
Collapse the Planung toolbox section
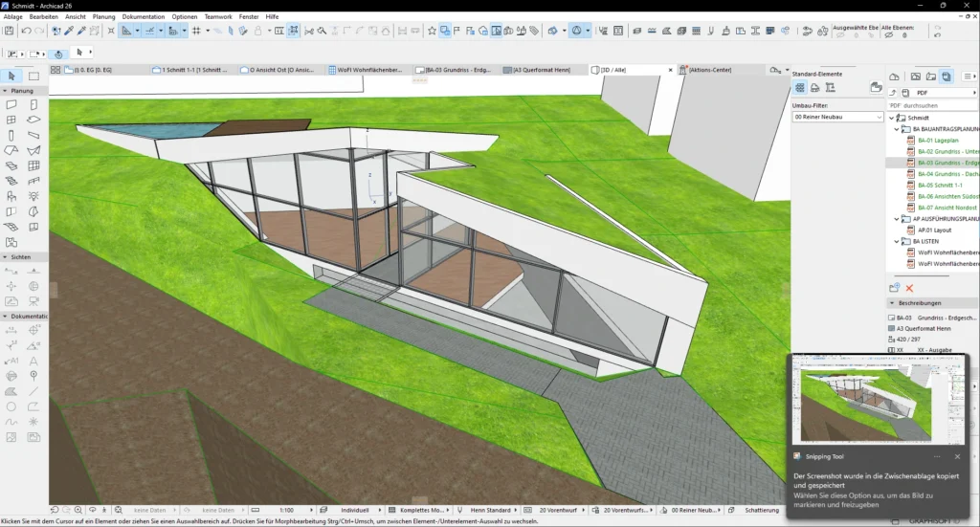coord(5,91)
